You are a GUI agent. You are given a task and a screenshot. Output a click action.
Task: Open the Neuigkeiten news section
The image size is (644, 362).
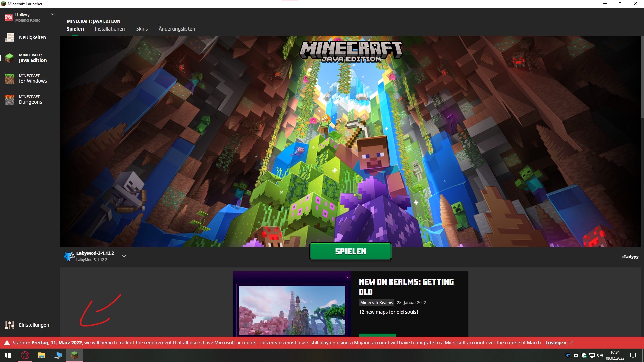coord(30,37)
